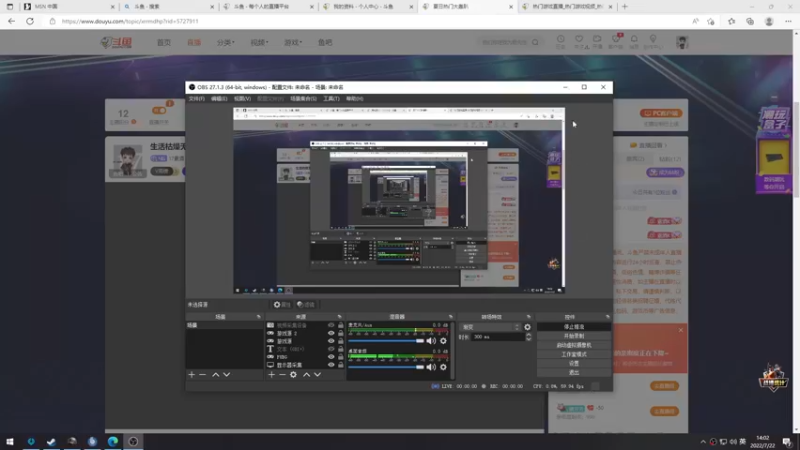Open the 场景集合(S) menu in OBS
Viewport: 800px width, 450px height.
(304, 98)
